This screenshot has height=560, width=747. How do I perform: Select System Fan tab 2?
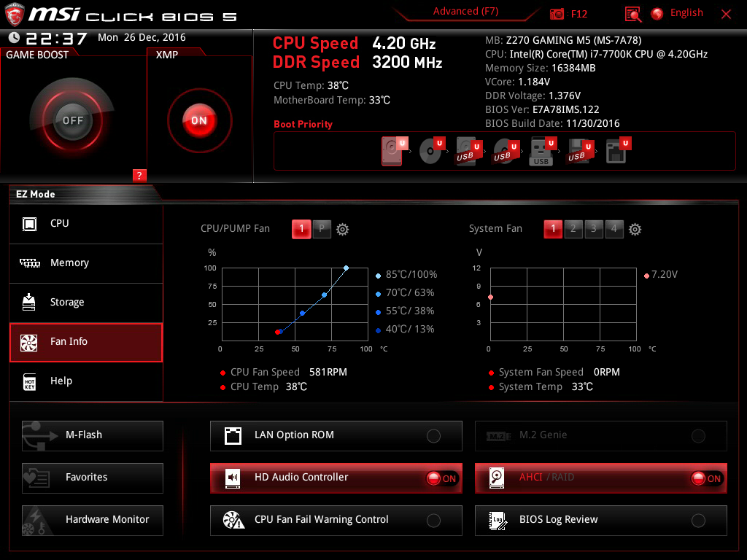point(573,229)
